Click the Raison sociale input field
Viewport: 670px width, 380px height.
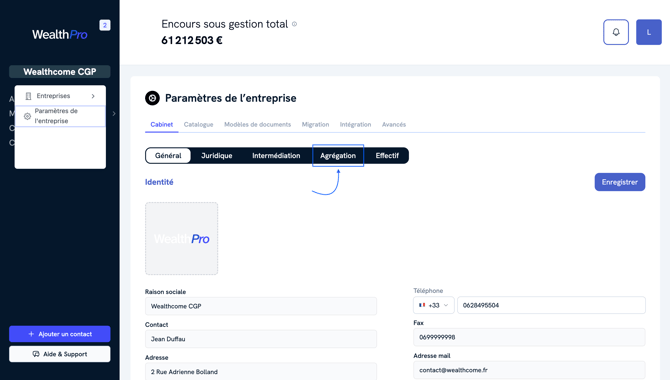pyautogui.click(x=261, y=306)
